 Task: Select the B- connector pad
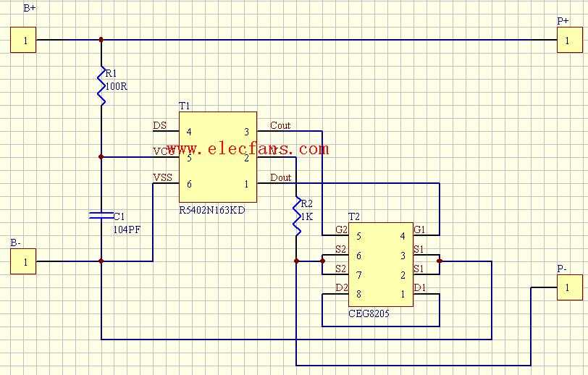point(23,261)
